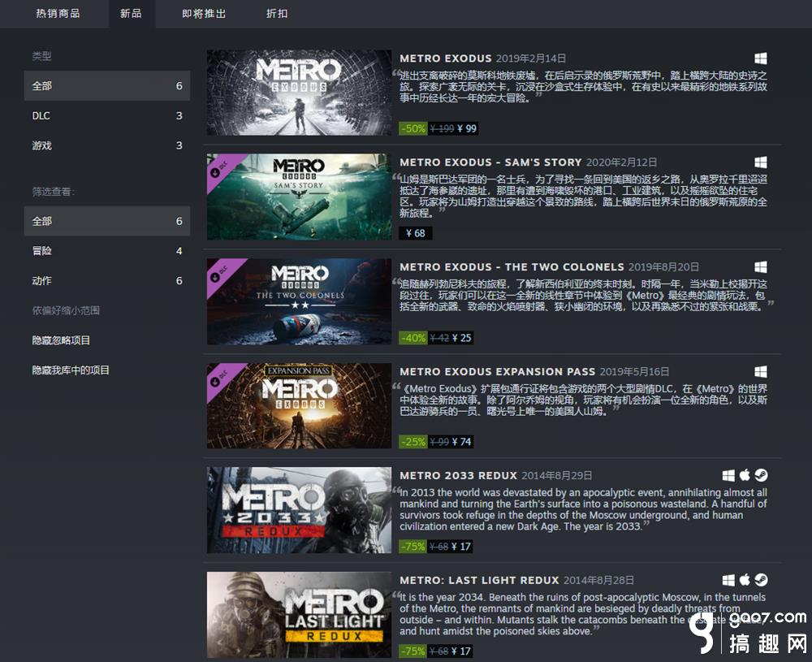
Task: Open The Two Colonels capsule image
Action: 299,301
